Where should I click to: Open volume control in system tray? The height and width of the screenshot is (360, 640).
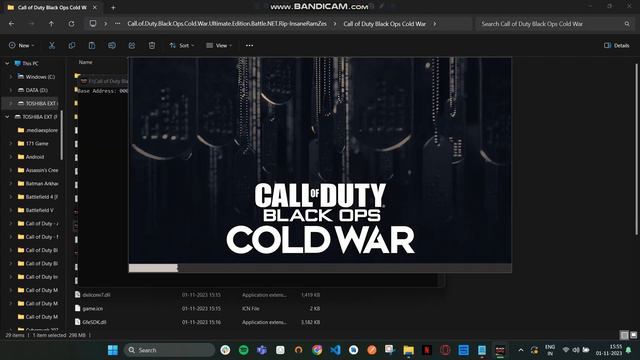pyautogui.click(x=576, y=350)
